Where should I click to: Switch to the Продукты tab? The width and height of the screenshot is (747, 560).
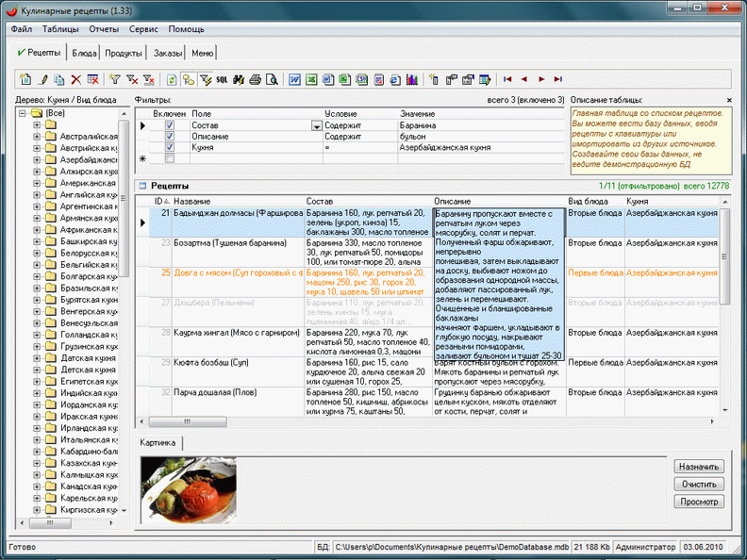coord(124,53)
